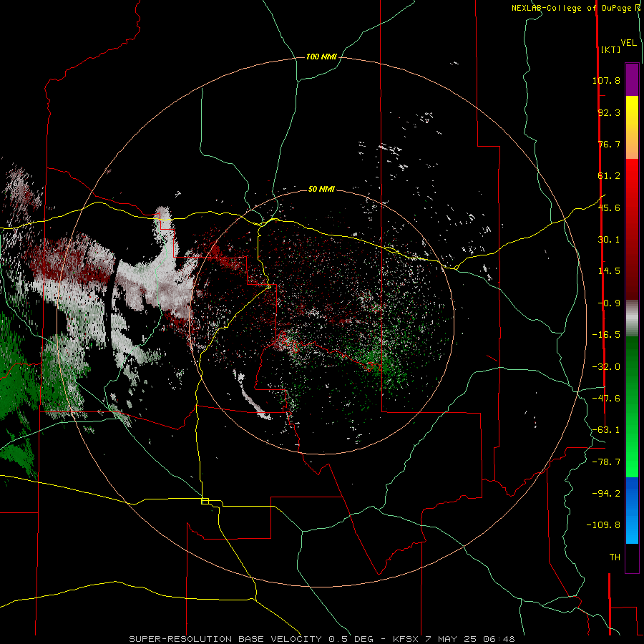Click the -32.0 velocity scale value
The height and width of the screenshot is (644, 644).
coord(606,367)
